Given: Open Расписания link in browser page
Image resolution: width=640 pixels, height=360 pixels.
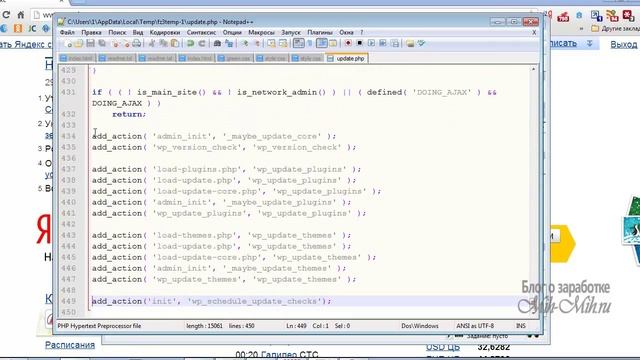Looking at the screenshot, I should coord(70,345).
